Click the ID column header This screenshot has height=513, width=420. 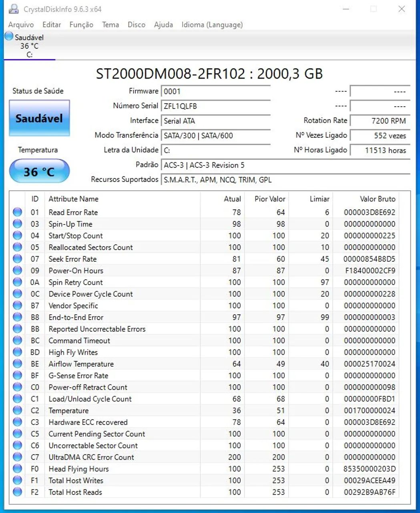point(35,199)
